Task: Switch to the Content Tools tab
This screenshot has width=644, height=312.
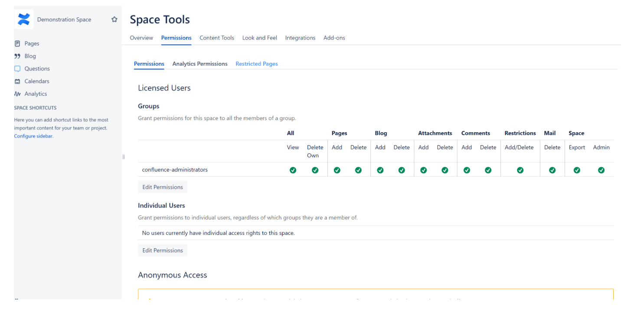Action: coord(216,38)
